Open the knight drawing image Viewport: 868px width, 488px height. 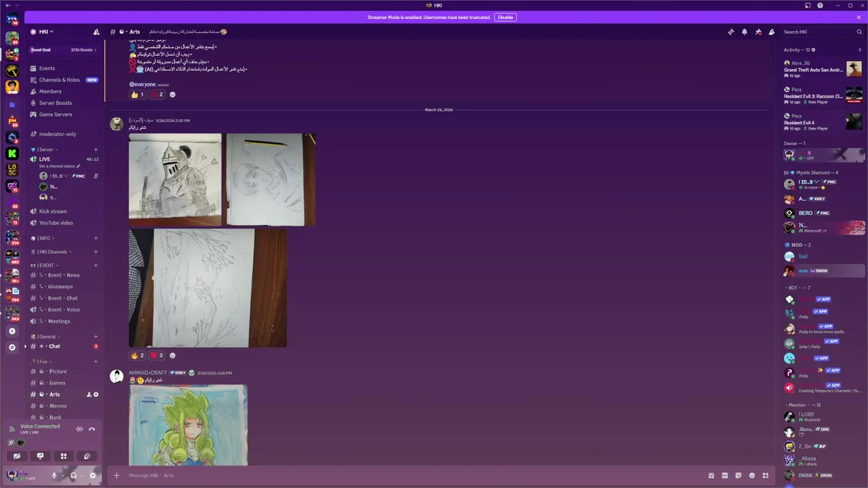pos(175,180)
